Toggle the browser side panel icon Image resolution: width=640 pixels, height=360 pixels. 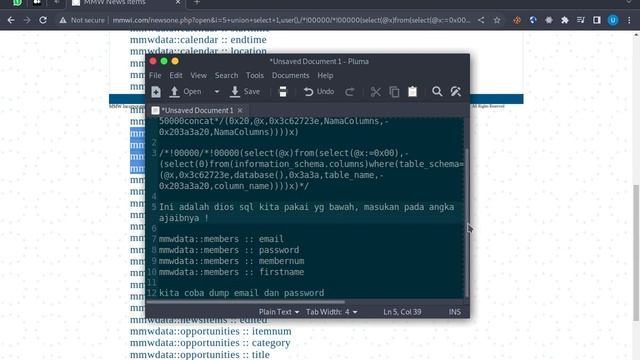(597, 20)
